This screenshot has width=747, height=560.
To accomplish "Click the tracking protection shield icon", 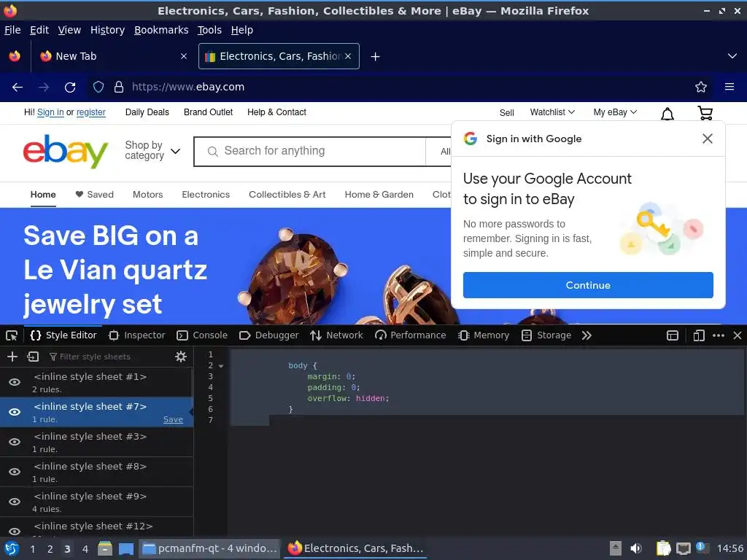I will coord(98,87).
